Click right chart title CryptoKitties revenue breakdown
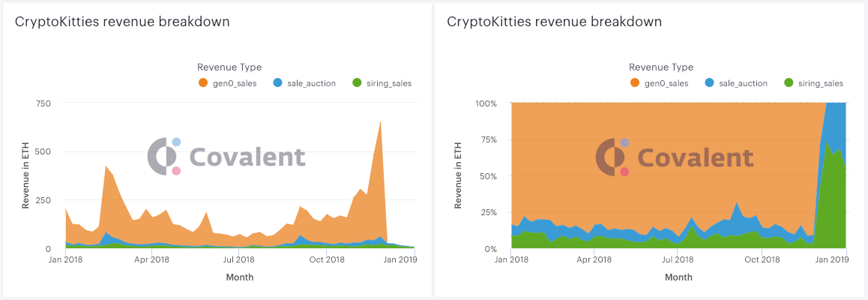Image resolution: width=868 pixels, height=300 pixels. coord(554,22)
